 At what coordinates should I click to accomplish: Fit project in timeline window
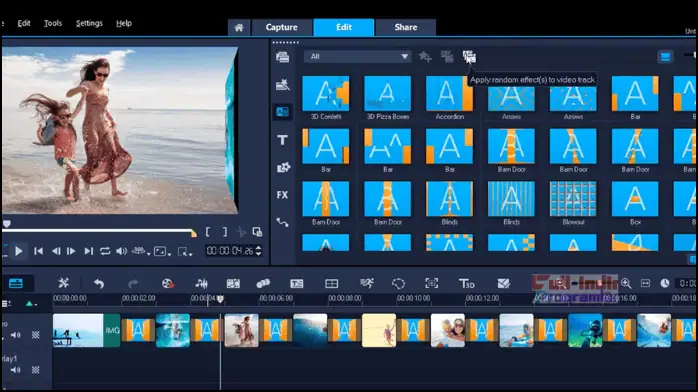tap(645, 283)
